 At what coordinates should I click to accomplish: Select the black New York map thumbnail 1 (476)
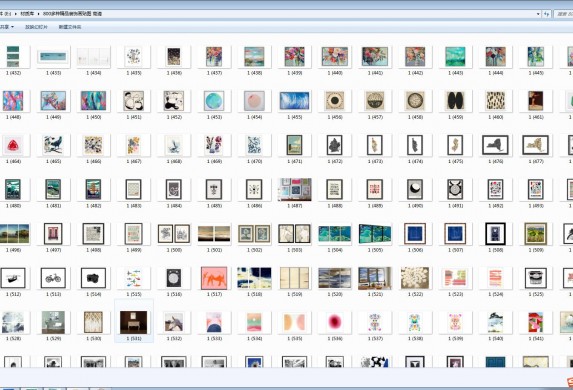coord(496,145)
